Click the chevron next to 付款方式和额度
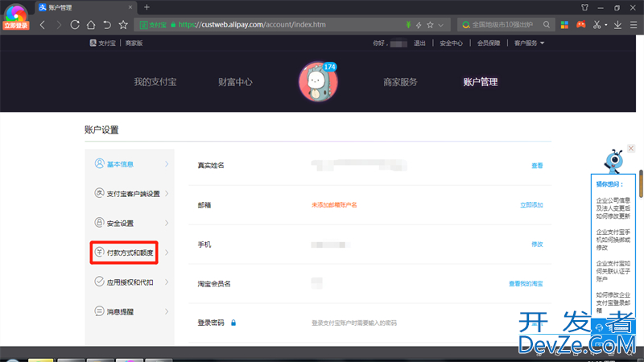This screenshot has height=362, width=644. (x=167, y=253)
